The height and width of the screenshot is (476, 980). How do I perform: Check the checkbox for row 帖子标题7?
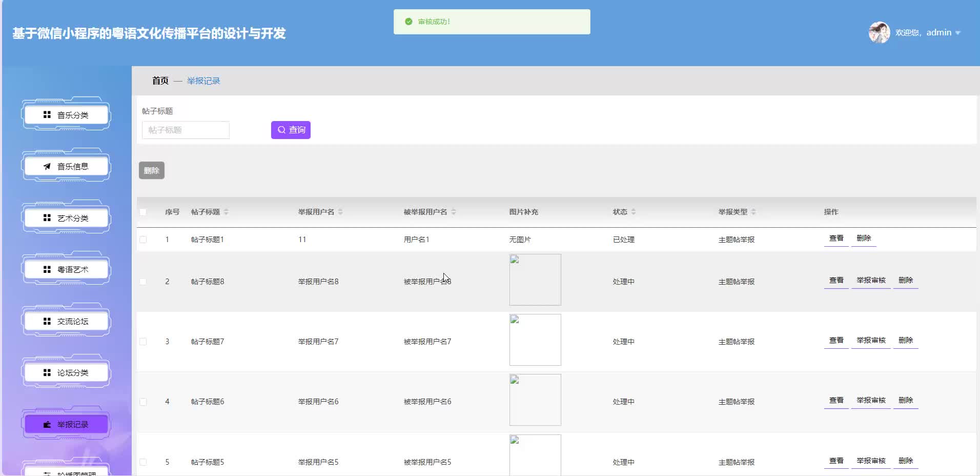pos(143,342)
